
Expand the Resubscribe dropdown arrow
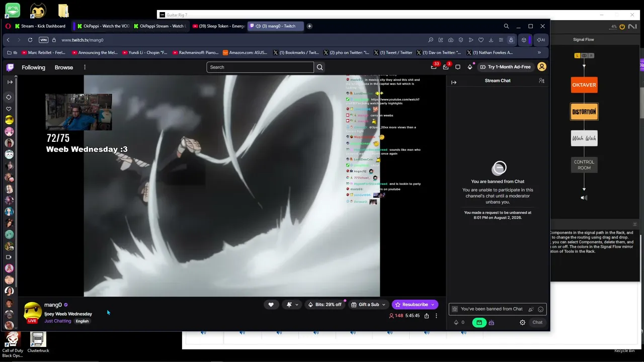point(433,305)
